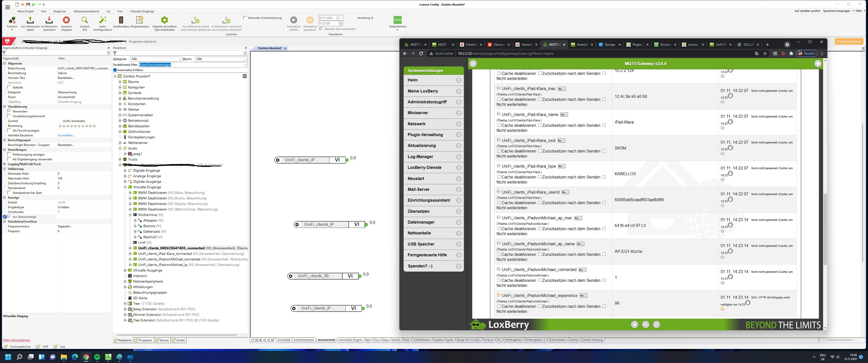Clear the Peripherie search filter
The width and height of the screenshot is (868, 363).
click(245, 53)
